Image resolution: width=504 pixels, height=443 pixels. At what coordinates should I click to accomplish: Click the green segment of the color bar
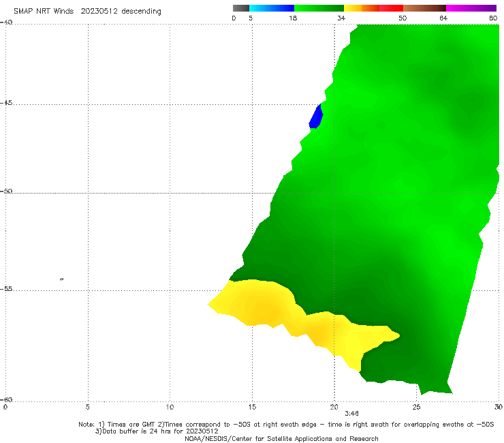tap(319, 8)
